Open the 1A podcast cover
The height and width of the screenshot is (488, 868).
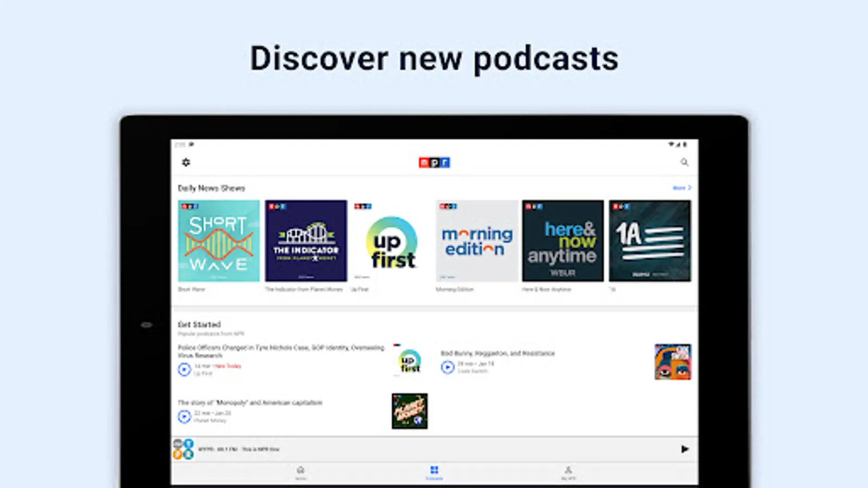coord(650,241)
